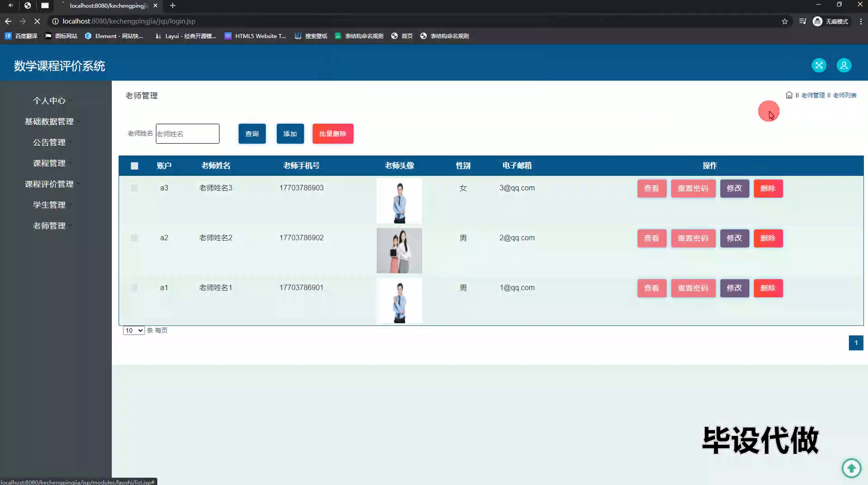Click 修改 for teacher a2
This screenshot has height=485, width=868.
point(734,238)
